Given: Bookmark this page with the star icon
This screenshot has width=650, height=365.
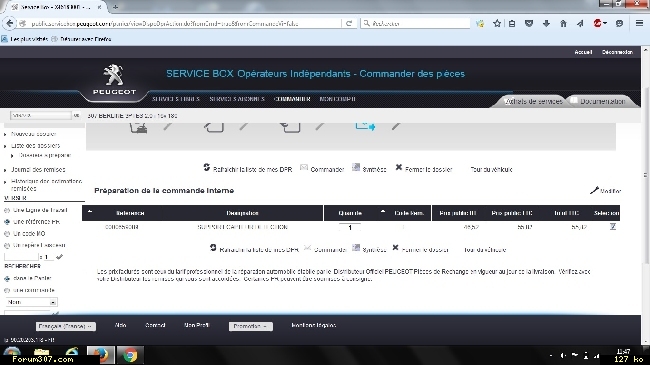Looking at the screenshot, I should [497, 24].
